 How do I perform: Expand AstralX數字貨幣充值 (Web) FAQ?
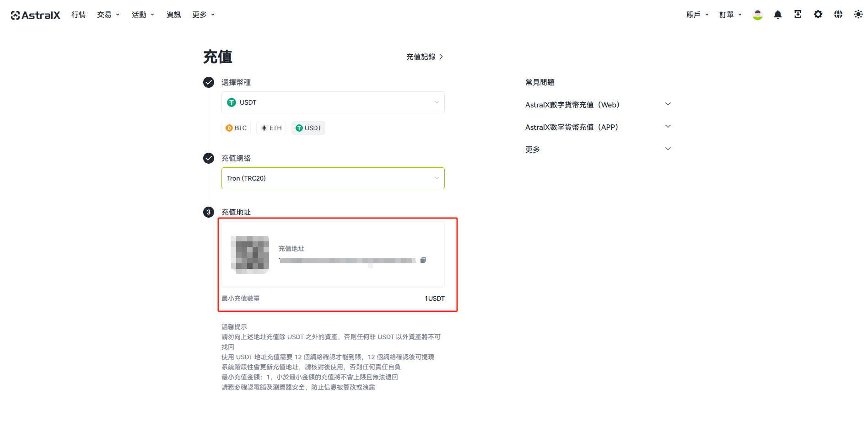598,105
